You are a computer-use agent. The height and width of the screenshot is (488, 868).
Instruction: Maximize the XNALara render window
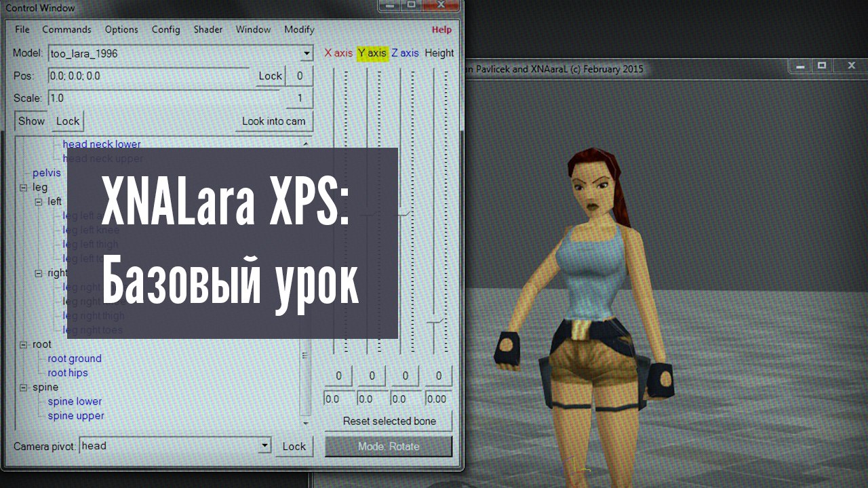[x=822, y=65]
